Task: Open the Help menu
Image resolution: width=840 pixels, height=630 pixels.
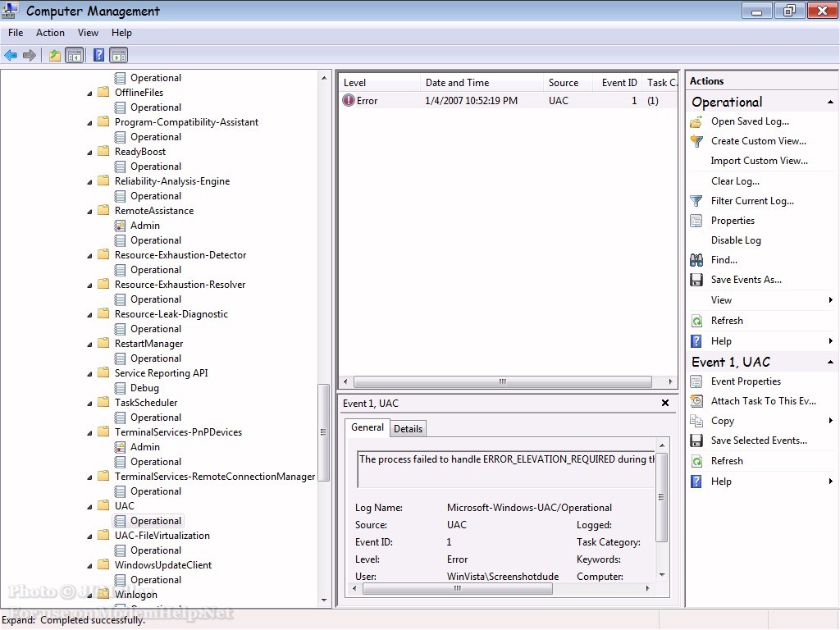Action: coord(121,33)
